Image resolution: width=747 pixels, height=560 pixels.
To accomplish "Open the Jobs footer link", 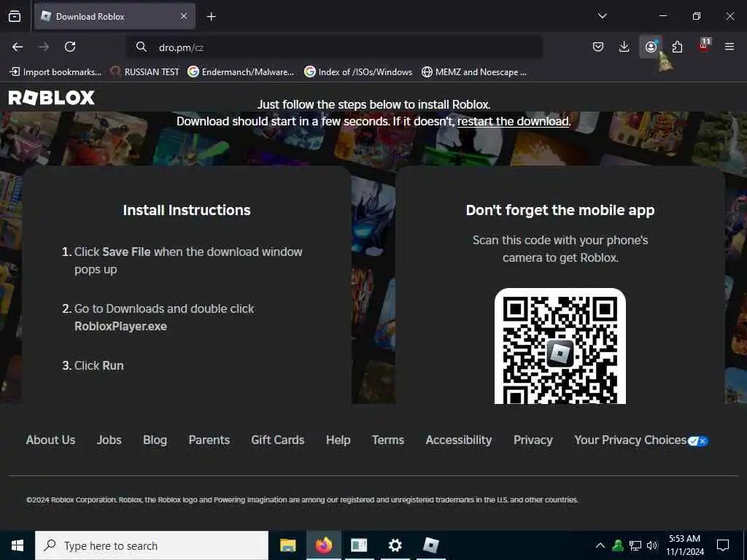I will pyautogui.click(x=109, y=440).
